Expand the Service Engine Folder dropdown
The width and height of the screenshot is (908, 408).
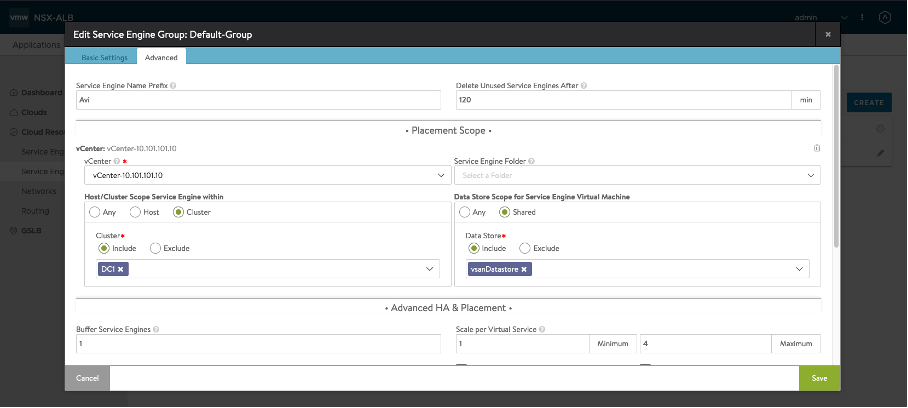(x=637, y=176)
